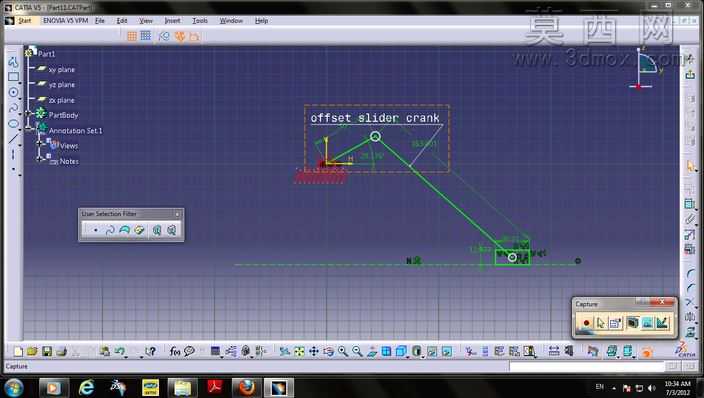Select the Circle sketch tool
Viewport: 704px width, 398px height.
13,92
